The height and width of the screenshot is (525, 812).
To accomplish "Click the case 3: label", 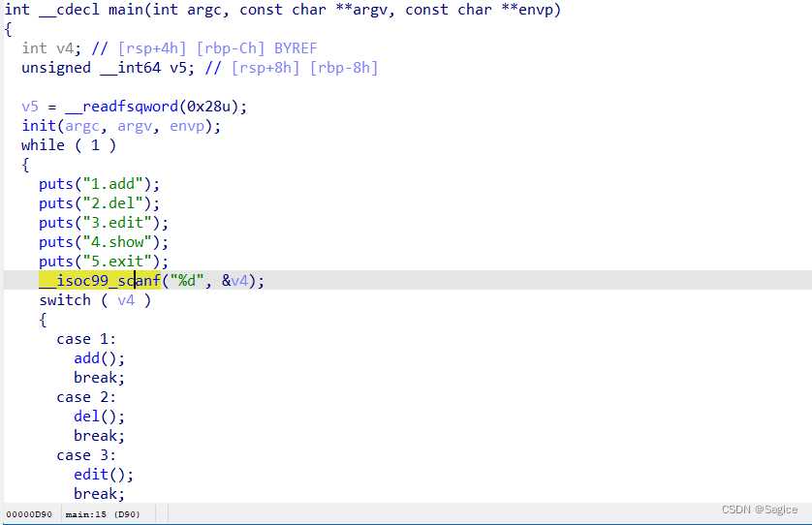I will tap(86, 455).
